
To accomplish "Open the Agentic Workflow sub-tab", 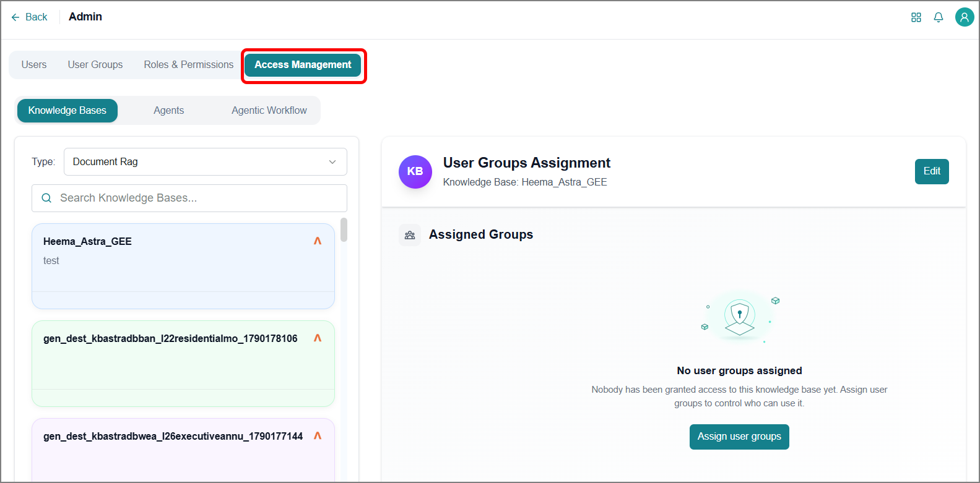I will [x=269, y=111].
